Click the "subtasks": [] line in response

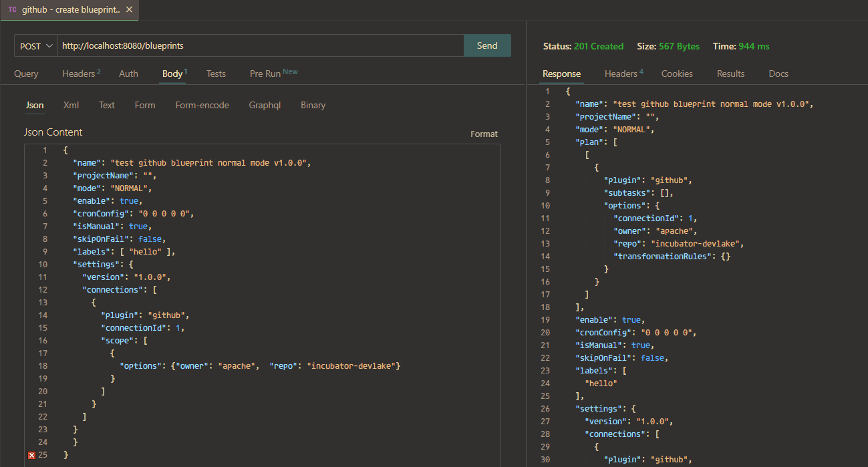point(639,192)
